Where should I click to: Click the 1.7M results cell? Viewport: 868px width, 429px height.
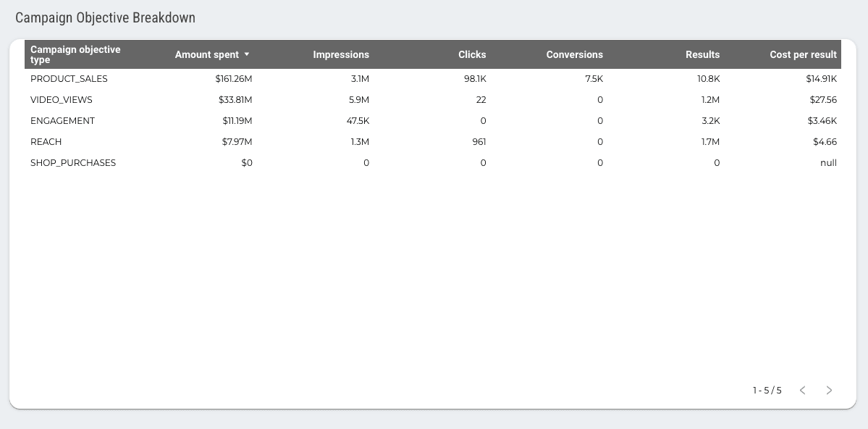coord(710,142)
